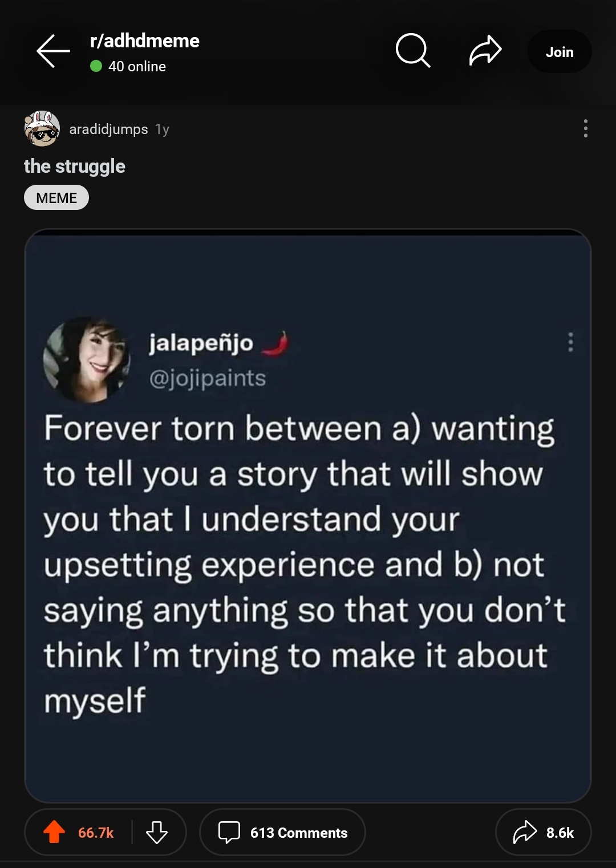Open the post's three-dot overflow menu
616x868 pixels.
pyautogui.click(x=585, y=129)
